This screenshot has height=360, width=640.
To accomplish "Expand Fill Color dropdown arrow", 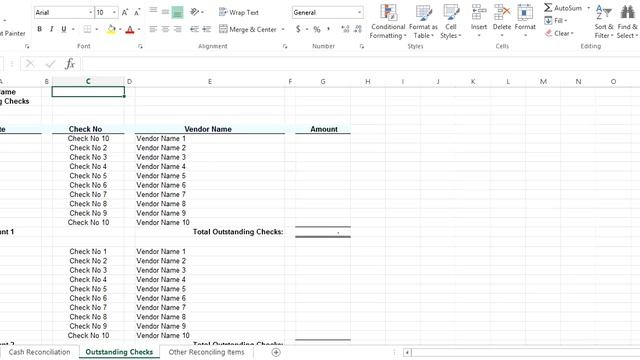I will pyautogui.click(x=120, y=29).
